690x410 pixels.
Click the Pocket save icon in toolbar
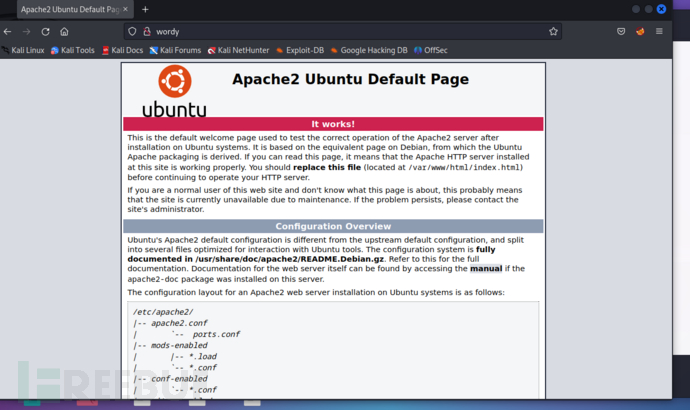coord(621,31)
